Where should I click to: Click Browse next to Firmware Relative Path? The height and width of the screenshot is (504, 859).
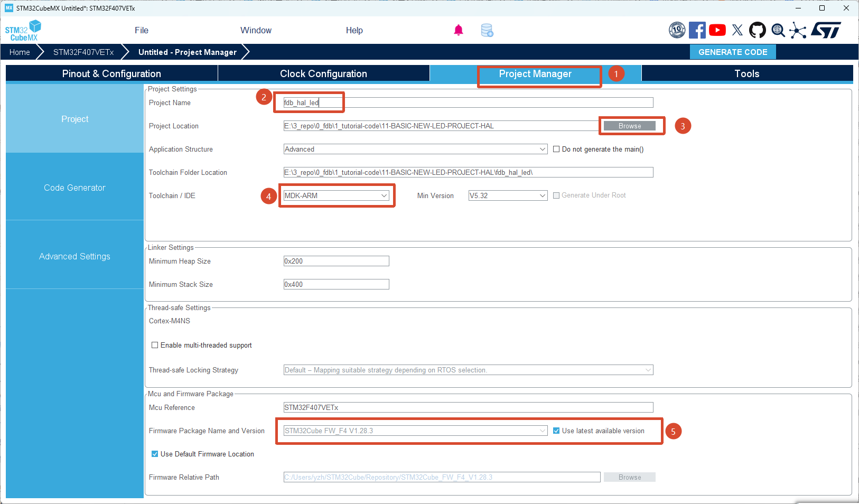630,477
